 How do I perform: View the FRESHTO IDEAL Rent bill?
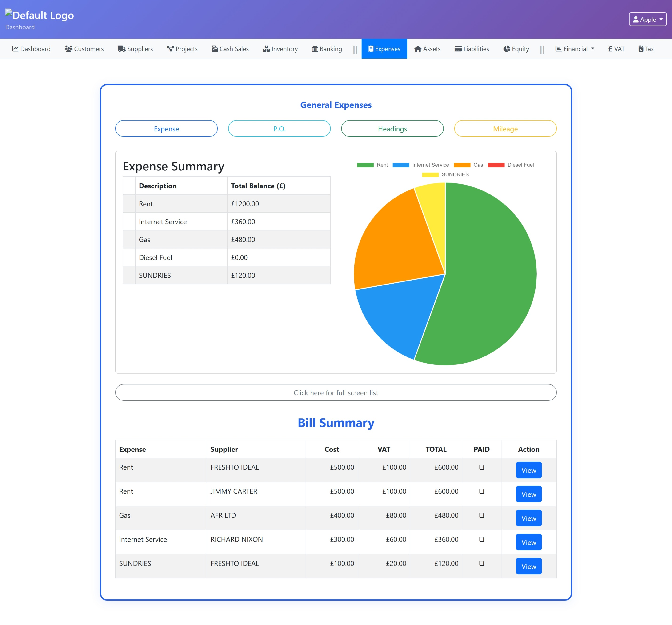[x=529, y=470]
